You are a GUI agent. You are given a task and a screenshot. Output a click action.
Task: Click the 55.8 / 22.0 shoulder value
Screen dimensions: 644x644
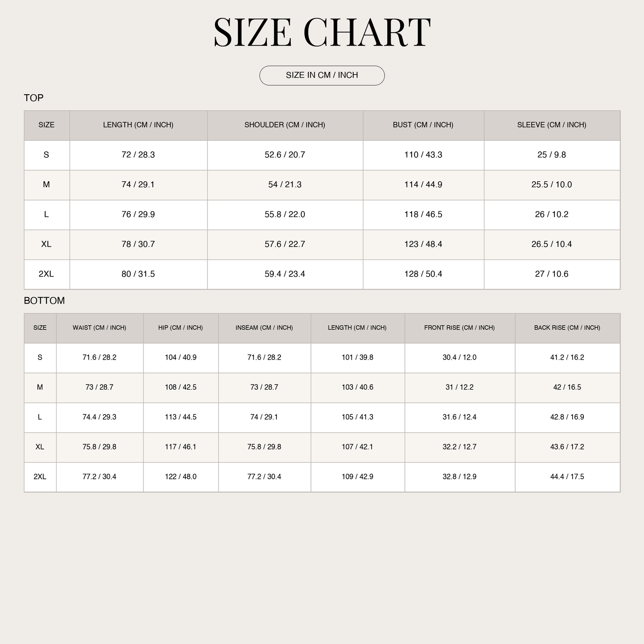[285, 214]
